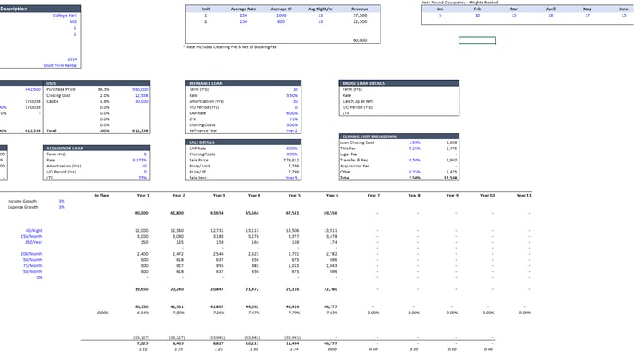Click the Loan Closing Cost amount '6,638'
This screenshot has width=644, height=352.
pyautogui.click(x=452, y=143)
